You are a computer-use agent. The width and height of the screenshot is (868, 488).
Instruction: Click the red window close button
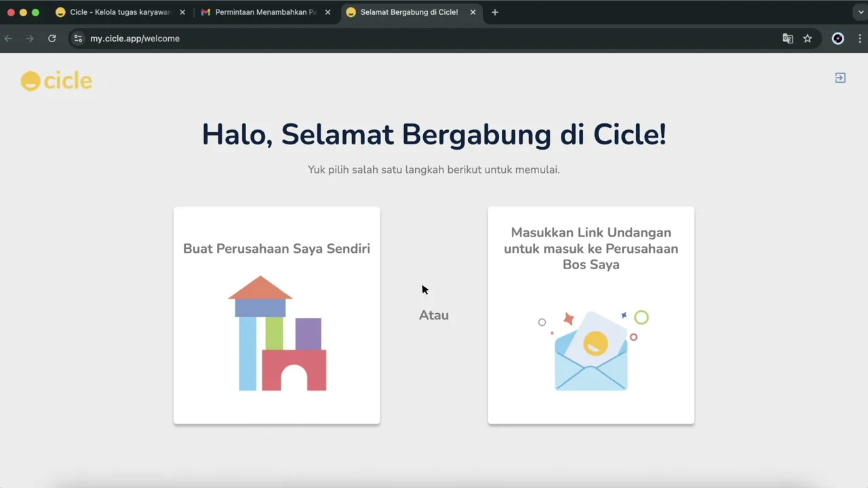point(11,12)
